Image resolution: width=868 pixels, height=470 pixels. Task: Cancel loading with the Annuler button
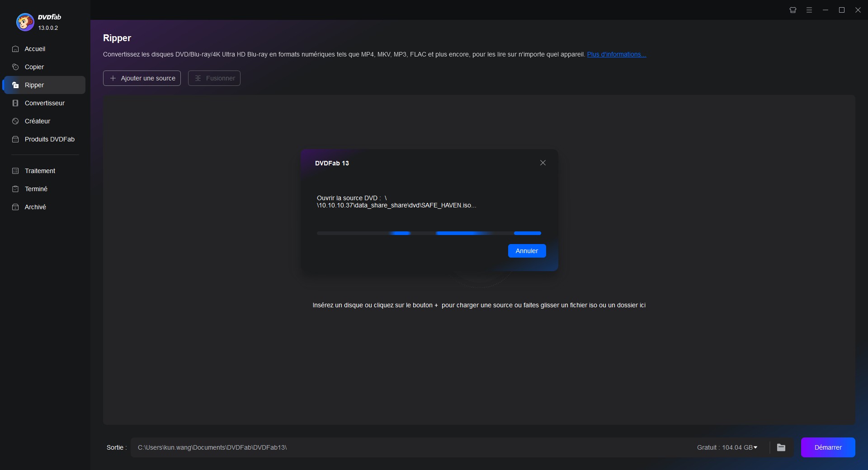click(527, 251)
